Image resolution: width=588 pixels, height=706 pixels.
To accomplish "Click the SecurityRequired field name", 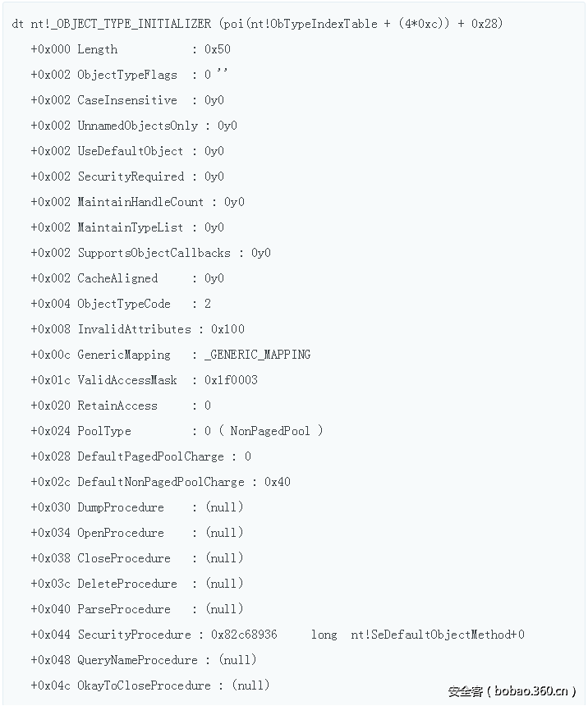I will coord(131,176).
